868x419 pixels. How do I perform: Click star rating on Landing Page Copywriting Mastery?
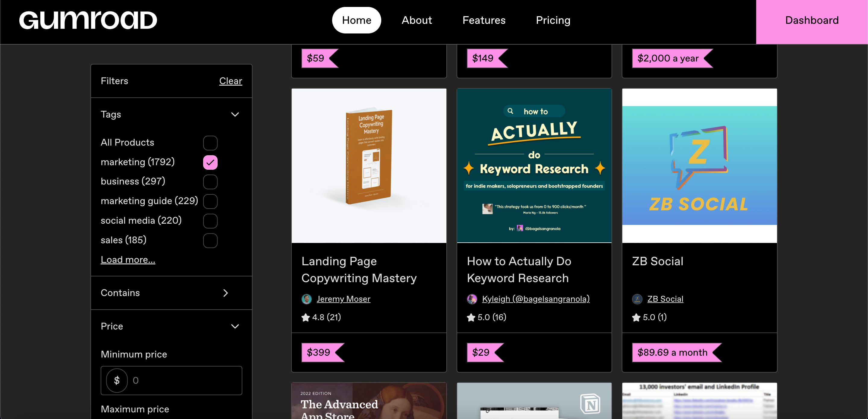[321, 317]
